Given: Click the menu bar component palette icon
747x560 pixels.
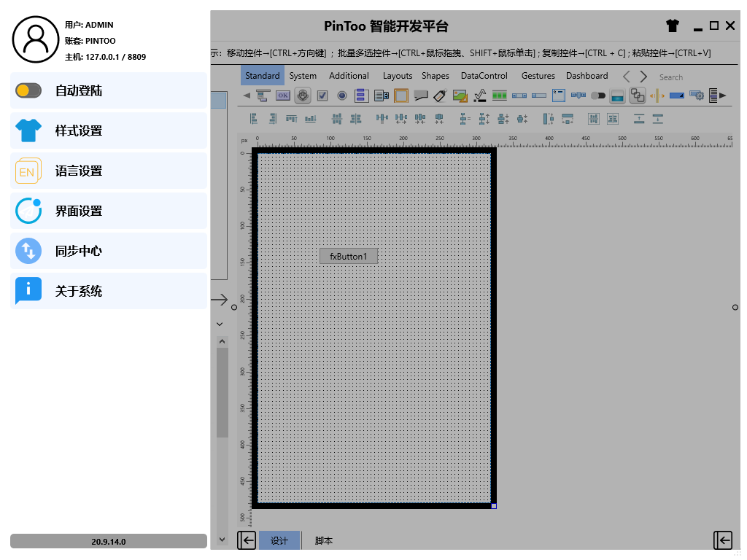Looking at the screenshot, I should pyautogui.click(x=263, y=96).
